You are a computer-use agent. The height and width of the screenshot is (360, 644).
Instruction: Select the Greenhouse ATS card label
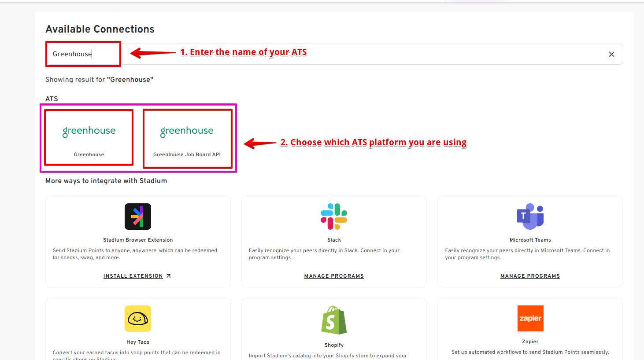pos(89,154)
